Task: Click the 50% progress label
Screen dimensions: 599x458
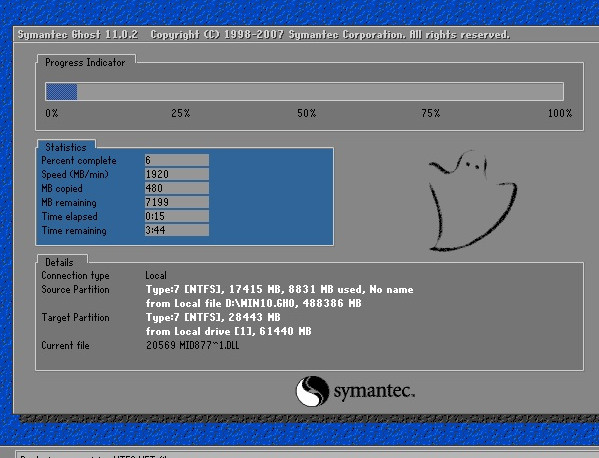Action: click(306, 113)
